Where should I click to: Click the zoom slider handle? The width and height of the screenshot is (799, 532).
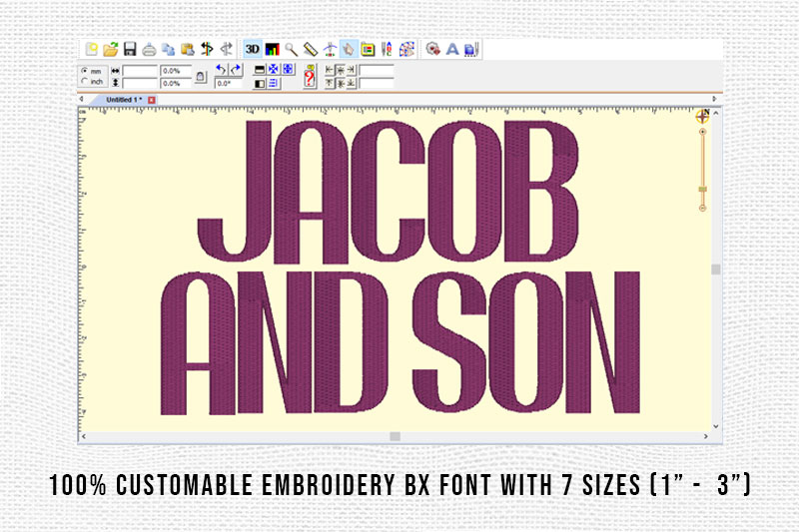pyautogui.click(x=703, y=190)
